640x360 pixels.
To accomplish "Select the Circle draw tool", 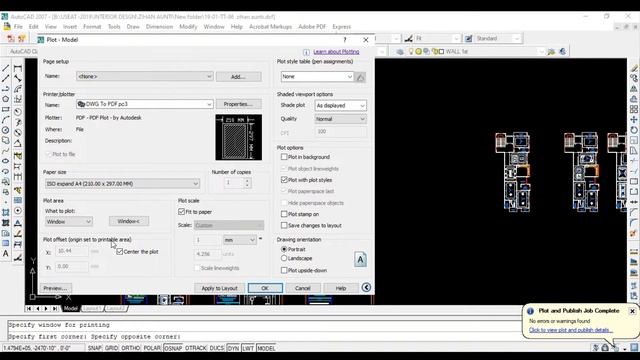I will point(6,130).
